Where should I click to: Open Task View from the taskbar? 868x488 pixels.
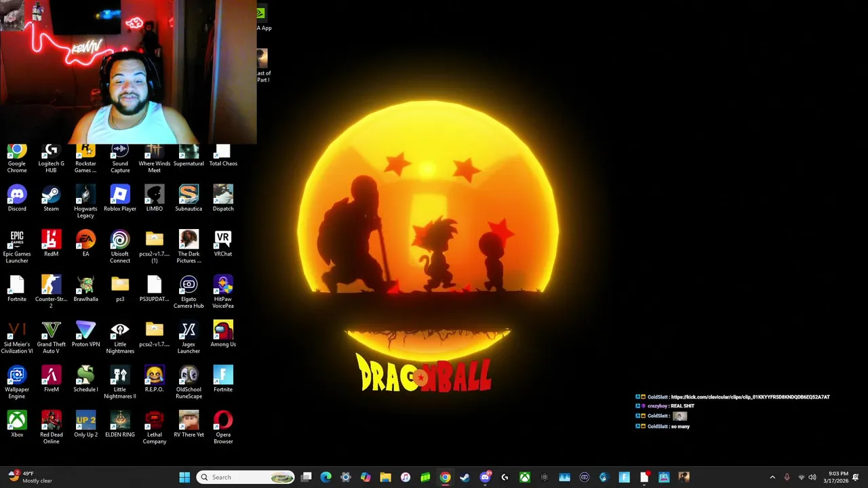(307, 477)
